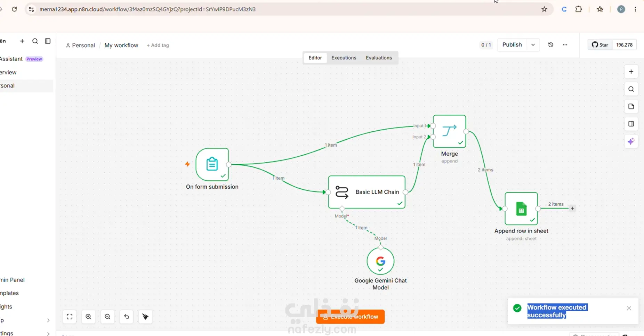Click the Publish button
644x336 pixels.
512,45
